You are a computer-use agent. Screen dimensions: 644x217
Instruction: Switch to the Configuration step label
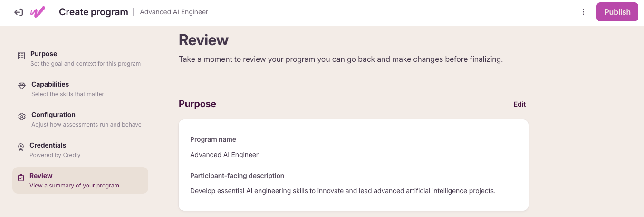point(53,115)
